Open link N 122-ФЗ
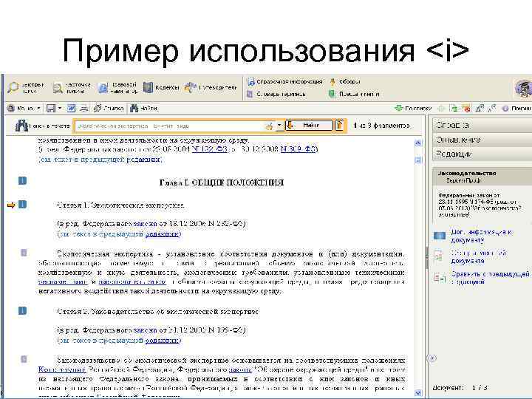This screenshot has height=399, width=532. coord(209,149)
